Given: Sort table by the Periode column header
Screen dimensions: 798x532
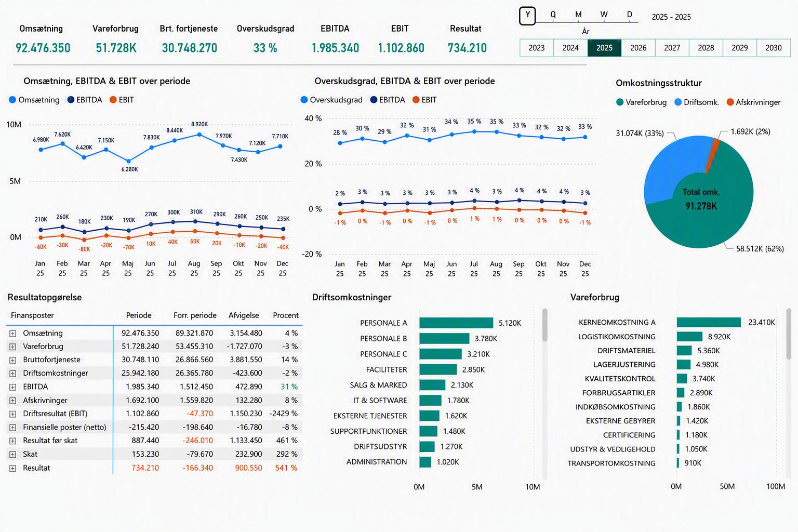Looking at the screenshot, I should (139, 315).
